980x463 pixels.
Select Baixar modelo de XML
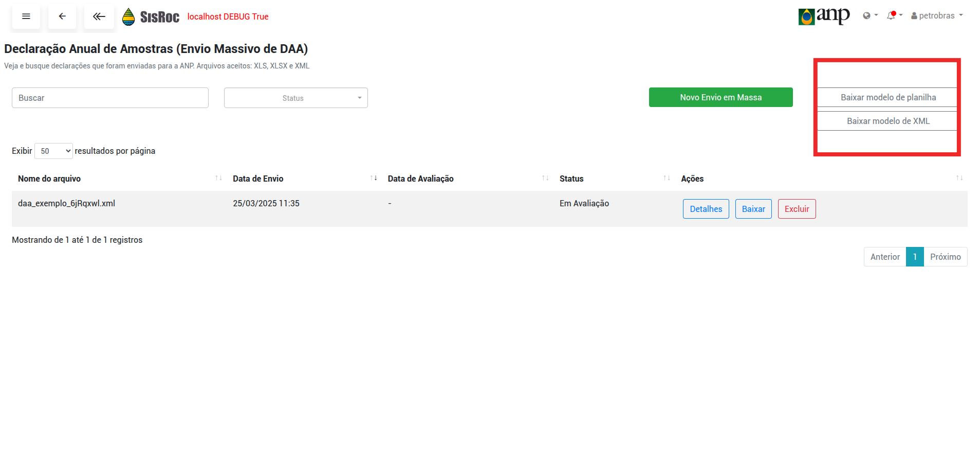[887, 121]
